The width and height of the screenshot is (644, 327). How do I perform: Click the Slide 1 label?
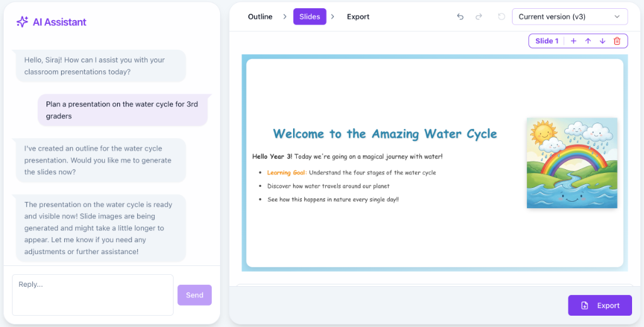click(x=547, y=41)
